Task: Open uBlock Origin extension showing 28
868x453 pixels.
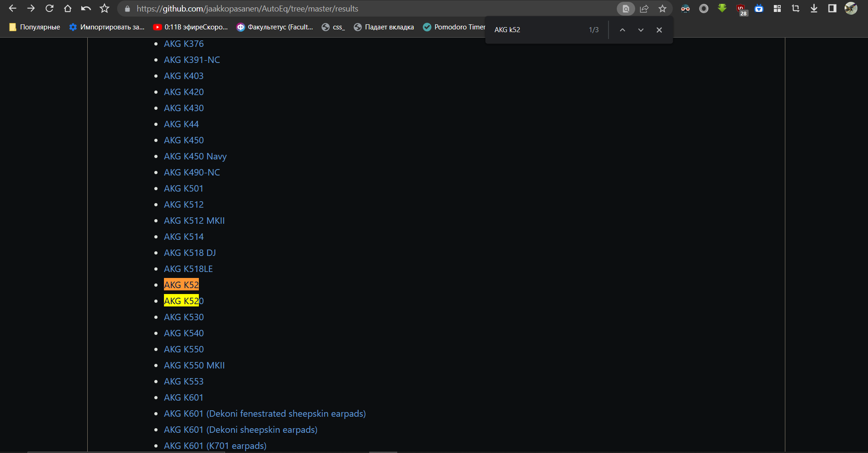Action: click(x=741, y=9)
